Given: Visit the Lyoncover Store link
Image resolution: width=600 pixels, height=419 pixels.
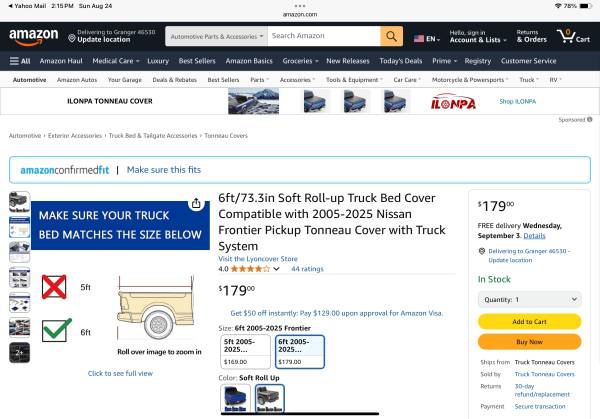Looking at the screenshot, I should (258, 258).
